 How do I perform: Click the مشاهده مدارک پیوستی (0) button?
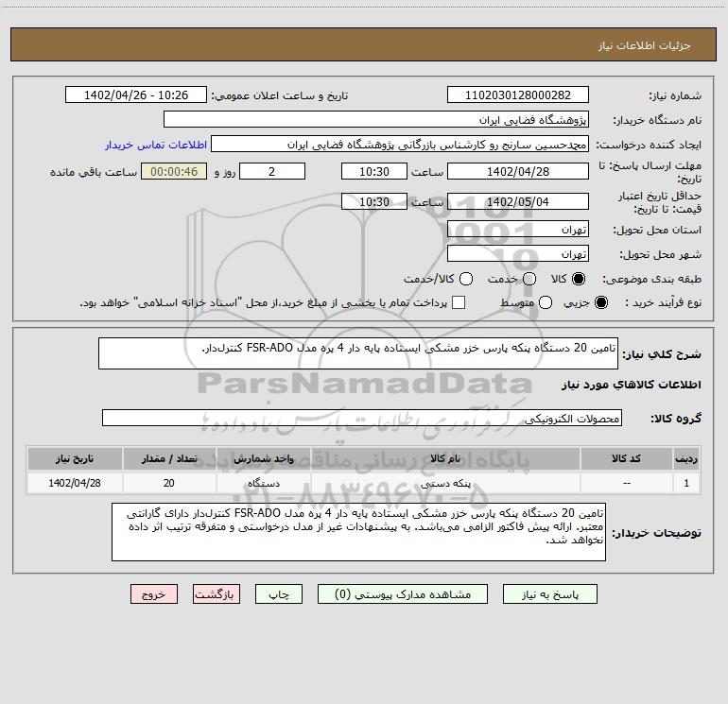click(403, 594)
